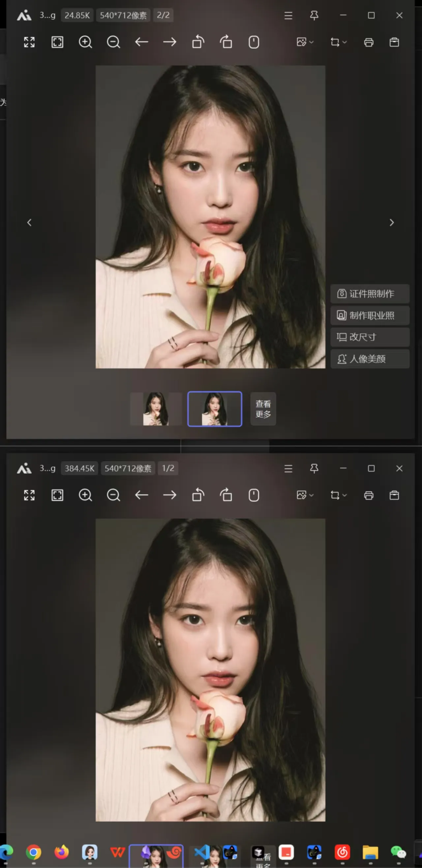The height and width of the screenshot is (868, 422).
Task: Fit image to window in the 24.85K viewer
Action: (x=57, y=42)
